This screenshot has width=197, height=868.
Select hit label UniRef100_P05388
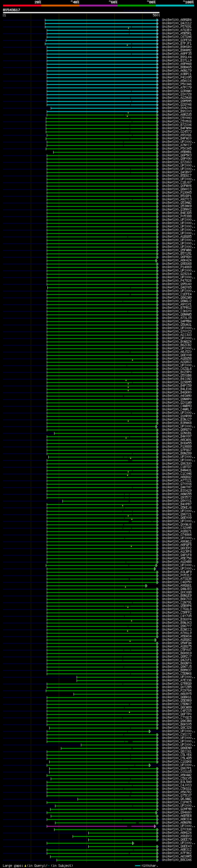(x=177, y=216)
